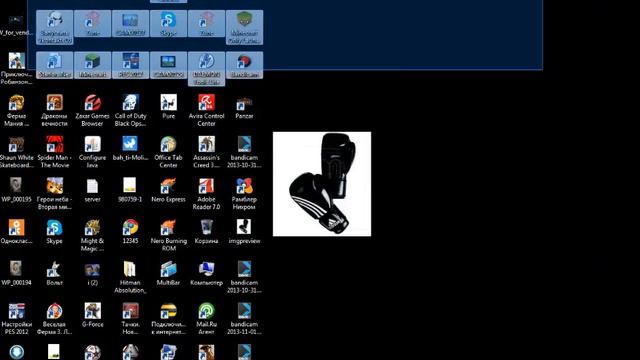Select the Корзина recycle bin
Image resolution: width=640 pixels, height=360 pixels.
tap(207, 232)
